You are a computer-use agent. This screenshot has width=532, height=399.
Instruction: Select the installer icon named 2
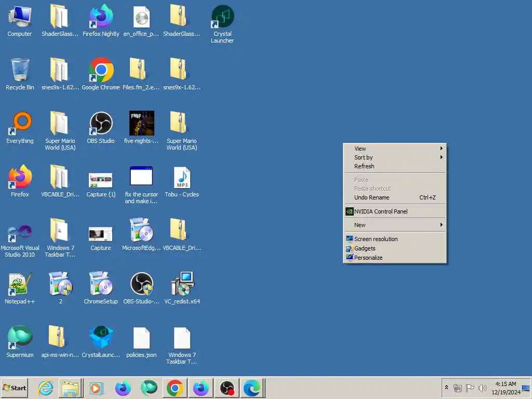pyautogui.click(x=60, y=288)
